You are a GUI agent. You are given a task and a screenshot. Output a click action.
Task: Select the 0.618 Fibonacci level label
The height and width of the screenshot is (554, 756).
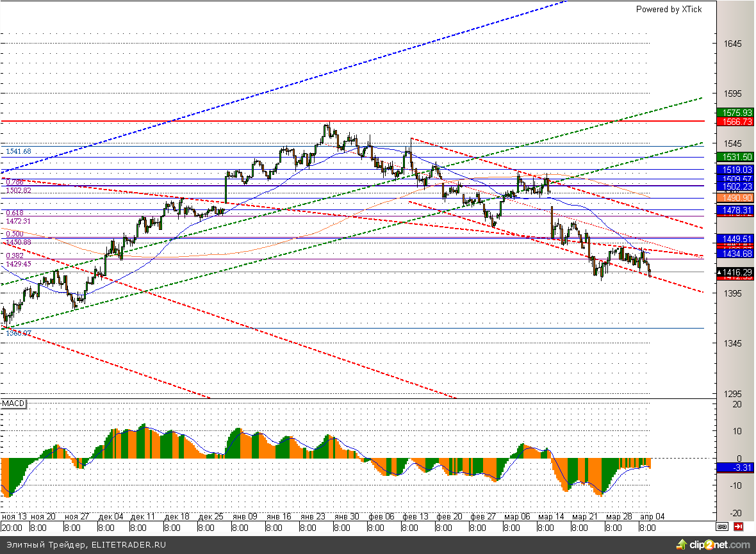coord(15,213)
